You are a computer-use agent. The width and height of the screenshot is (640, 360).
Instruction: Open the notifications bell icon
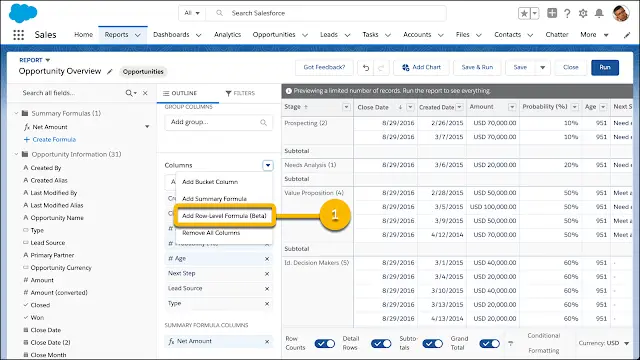[x=599, y=13]
